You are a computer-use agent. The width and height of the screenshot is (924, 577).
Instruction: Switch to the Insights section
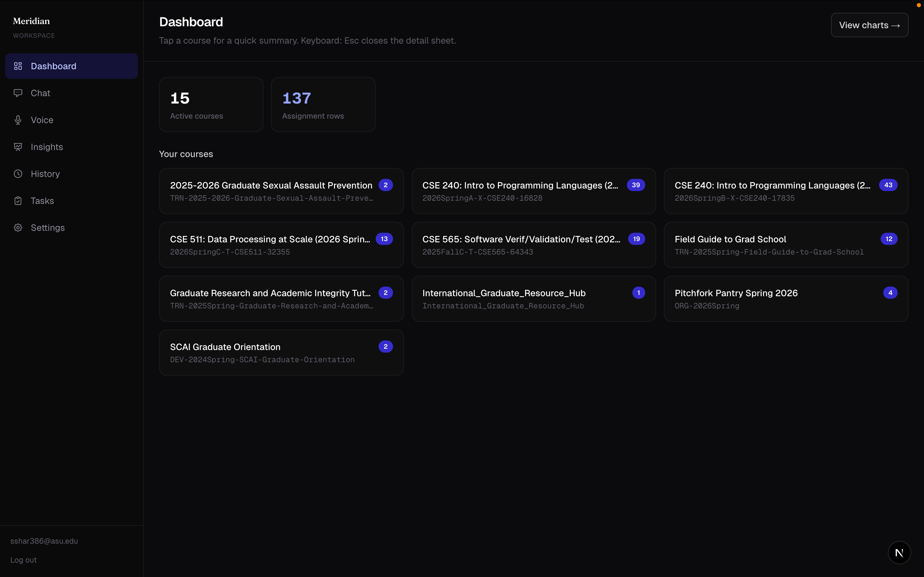point(47,147)
